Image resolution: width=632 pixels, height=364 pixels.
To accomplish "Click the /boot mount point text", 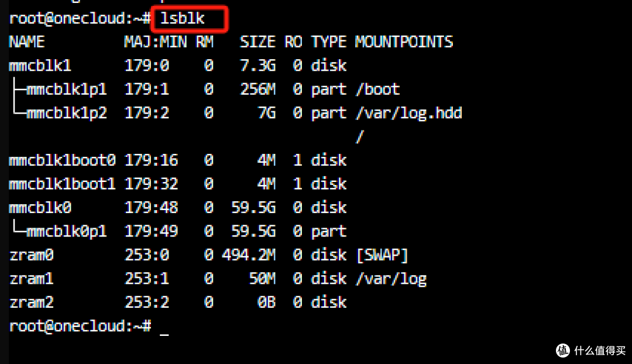I will click(x=377, y=90).
